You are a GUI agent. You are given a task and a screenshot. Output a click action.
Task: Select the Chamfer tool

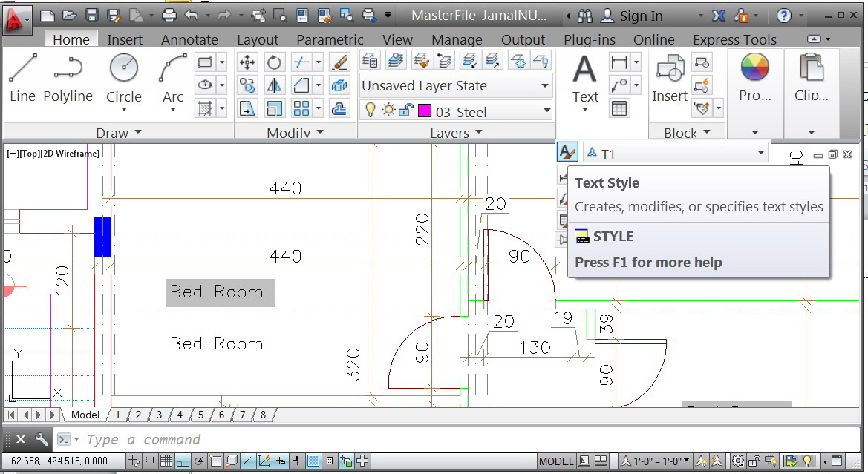[301, 85]
